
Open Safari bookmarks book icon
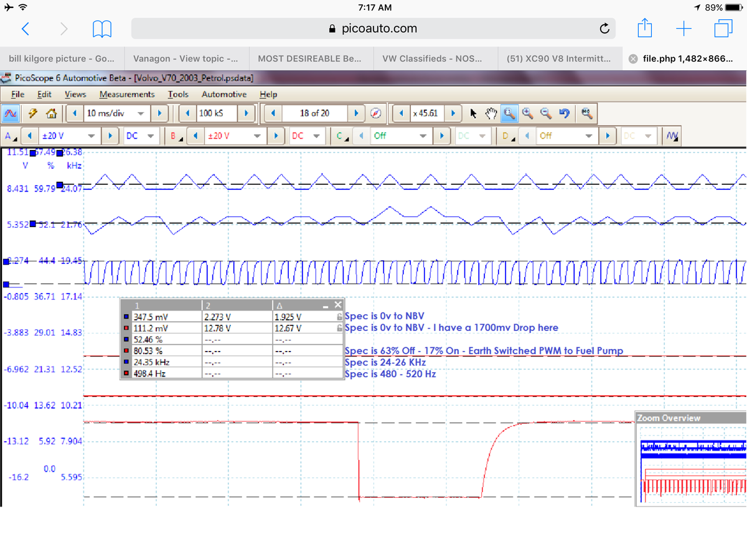(102, 29)
